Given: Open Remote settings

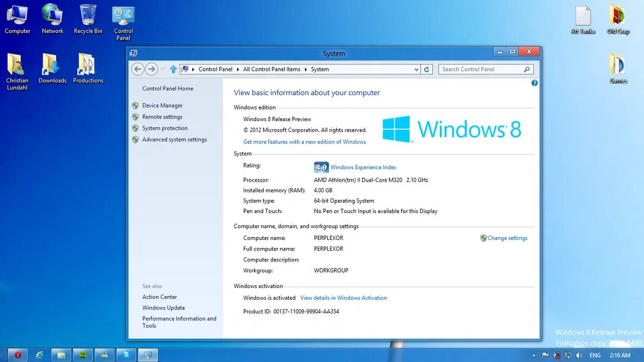Looking at the screenshot, I should tap(162, 117).
